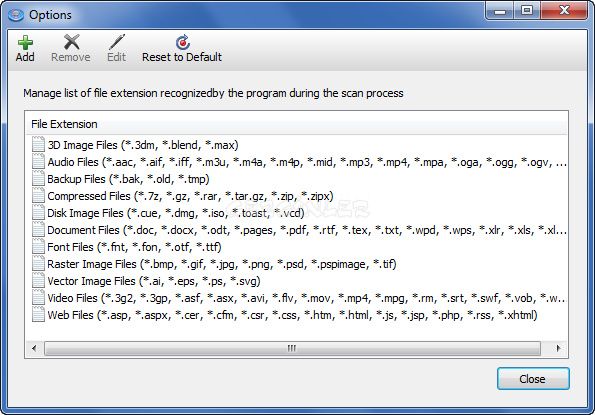Click the Remove X icon

point(71,42)
